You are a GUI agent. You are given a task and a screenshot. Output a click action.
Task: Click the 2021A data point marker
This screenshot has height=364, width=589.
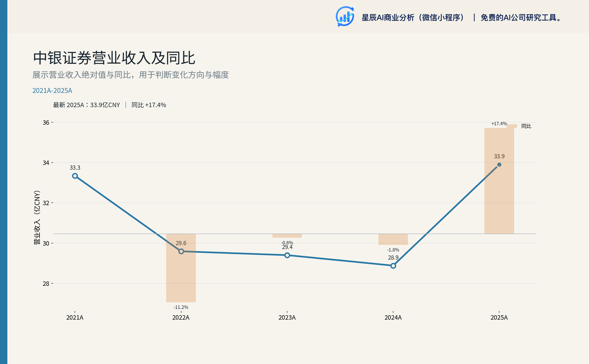click(x=75, y=176)
